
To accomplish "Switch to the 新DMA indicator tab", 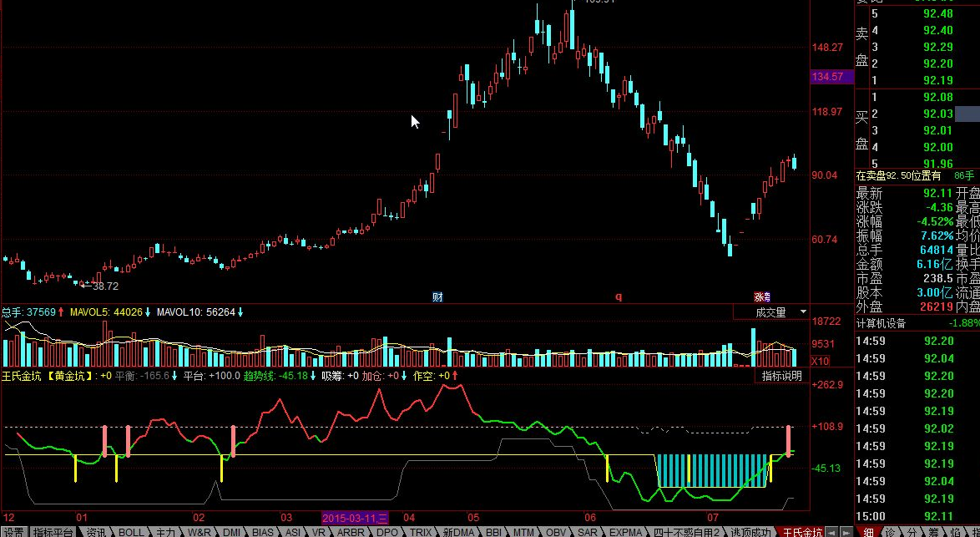I will (459, 532).
